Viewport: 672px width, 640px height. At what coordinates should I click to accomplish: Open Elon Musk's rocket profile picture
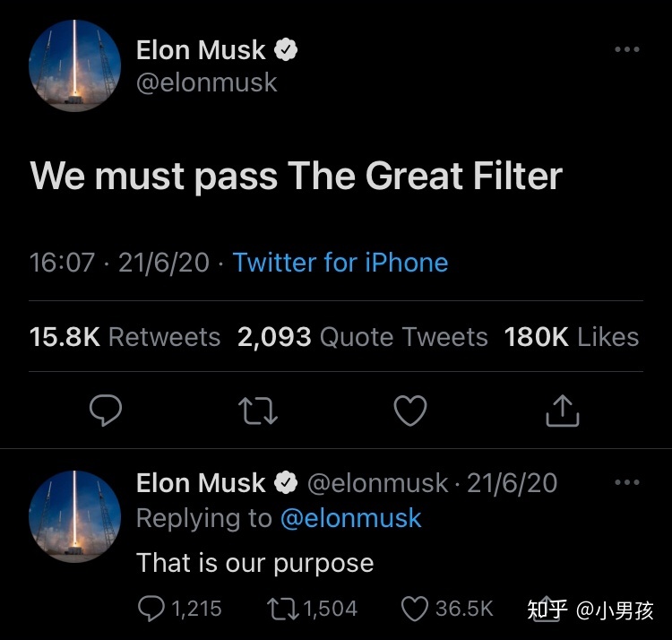[75, 65]
